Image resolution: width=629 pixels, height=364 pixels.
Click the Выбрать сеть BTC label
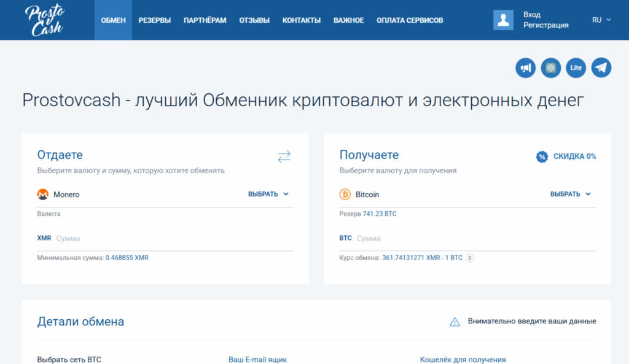[69, 360]
